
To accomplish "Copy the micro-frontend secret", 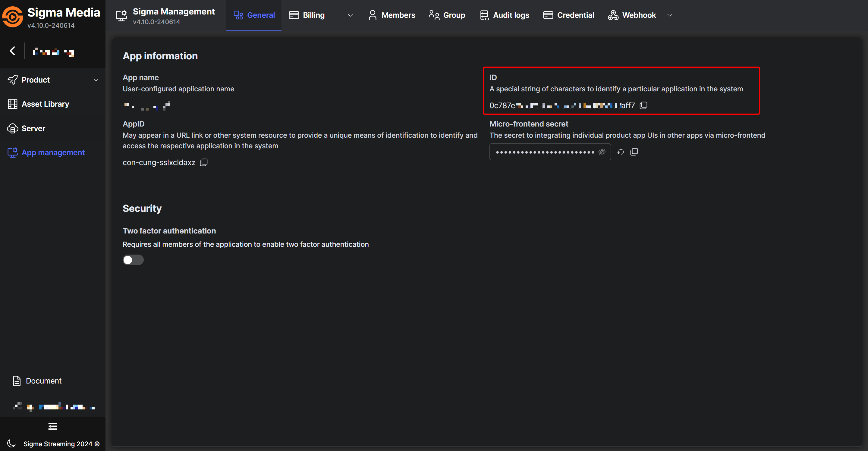I will click(x=634, y=152).
